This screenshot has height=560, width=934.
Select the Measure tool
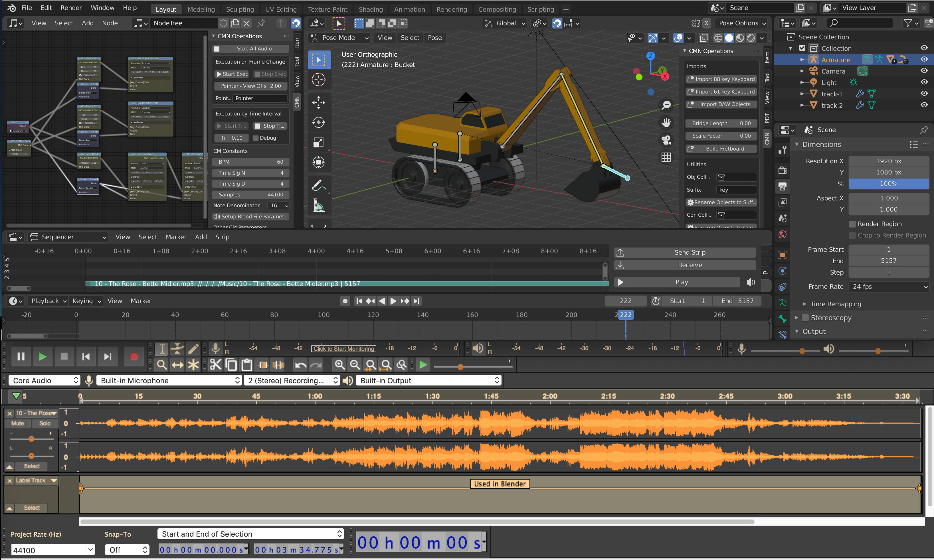point(319,206)
